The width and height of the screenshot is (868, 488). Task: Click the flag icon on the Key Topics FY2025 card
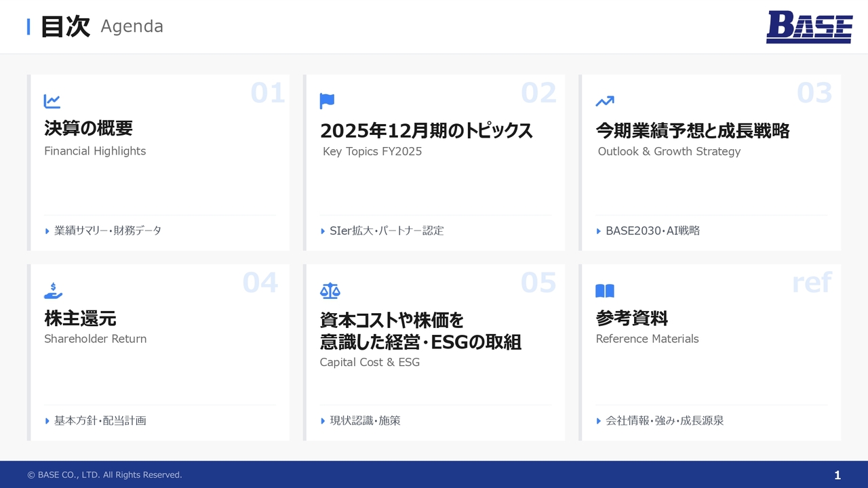point(327,100)
